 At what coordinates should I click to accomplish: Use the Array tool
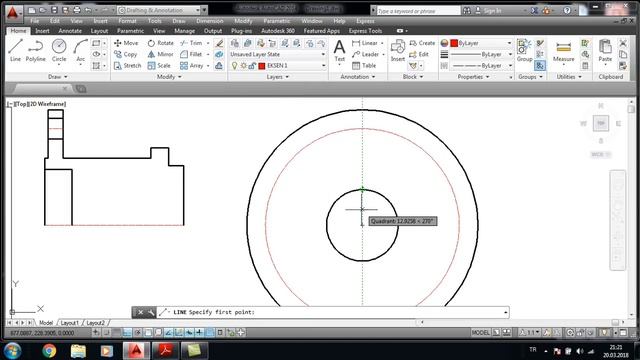click(191, 65)
